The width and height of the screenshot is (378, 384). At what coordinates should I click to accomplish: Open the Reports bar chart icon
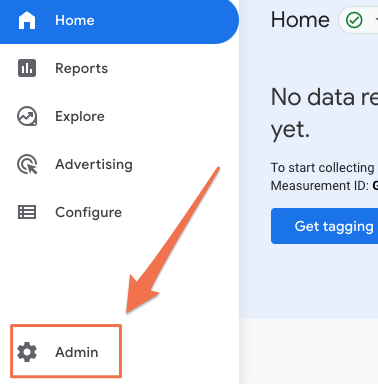(27, 68)
